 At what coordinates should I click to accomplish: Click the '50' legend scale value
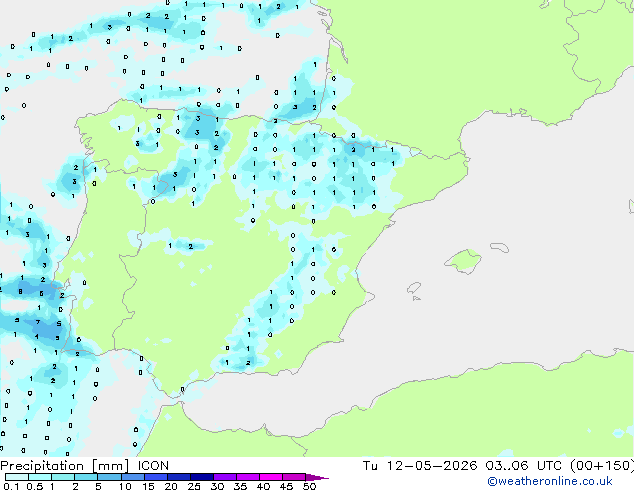pyautogui.click(x=309, y=486)
